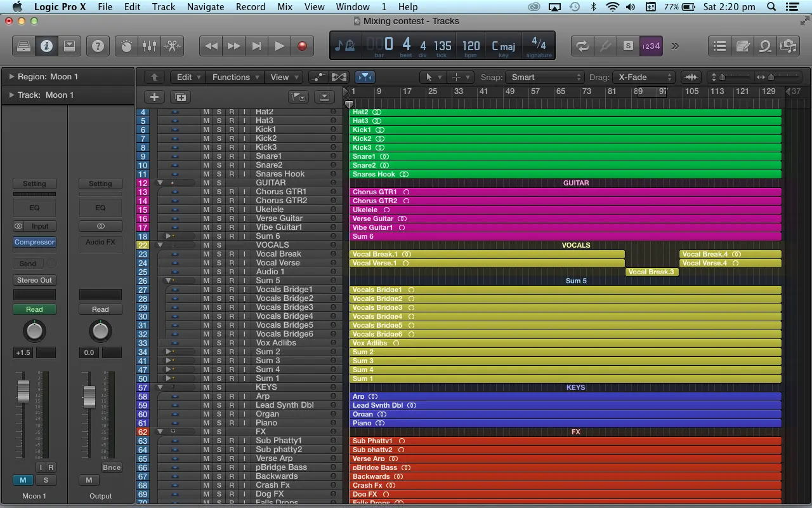The image size is (812, 508).
Task: Start playback with Play button
Action: [x=279, y=46]
